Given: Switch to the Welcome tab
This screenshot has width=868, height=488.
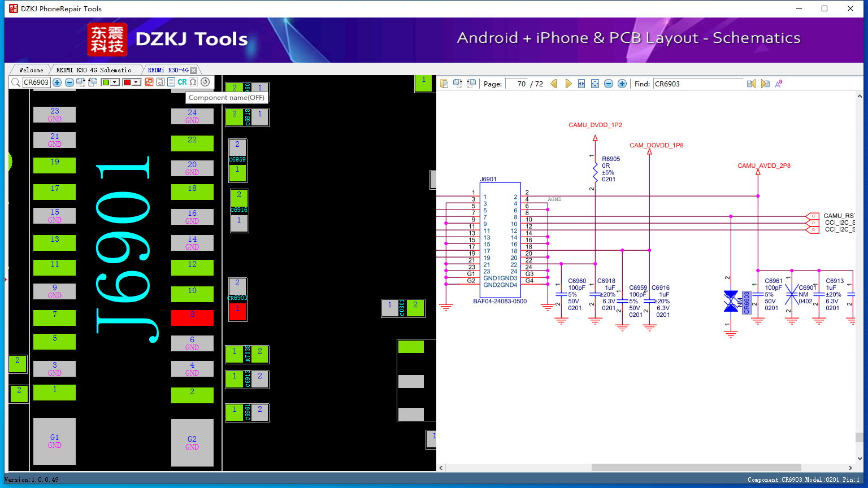Looking at the screenshot, I should (x=31, y=70).
